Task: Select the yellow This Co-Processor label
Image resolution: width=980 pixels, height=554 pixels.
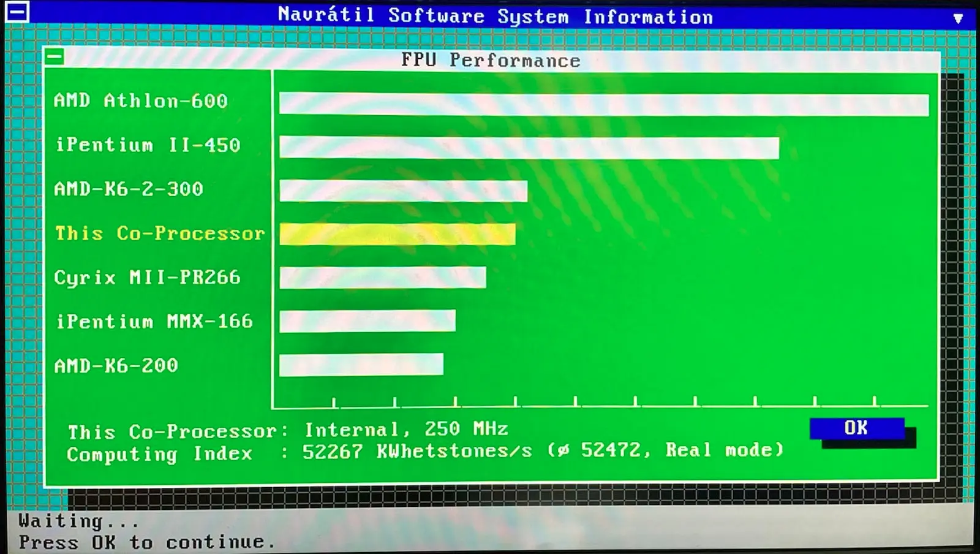Action: tap(159, 233)
